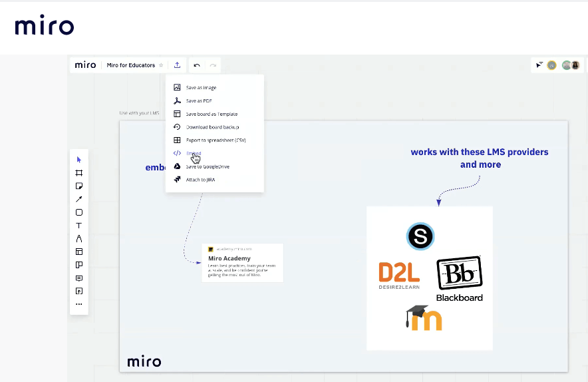Select the Frame tool
The width and height of the screenshot is (588, 382).
[78, 173]
